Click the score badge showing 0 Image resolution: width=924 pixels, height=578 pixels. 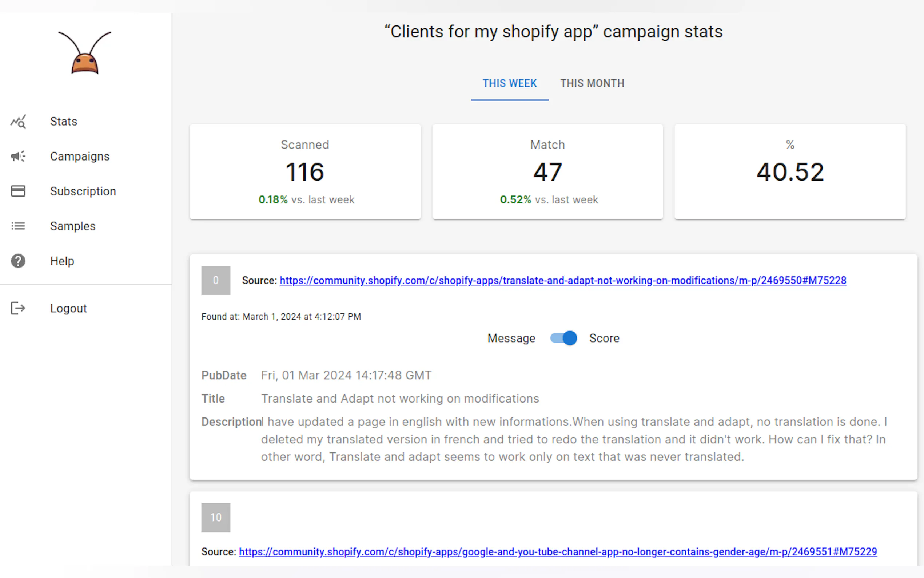click(215, 281)
